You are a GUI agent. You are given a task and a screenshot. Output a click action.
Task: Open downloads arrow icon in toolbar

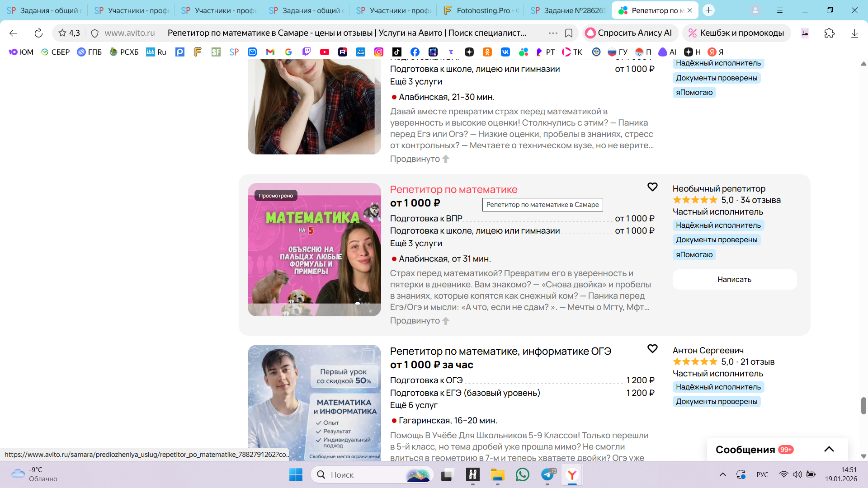pos(854,33)
